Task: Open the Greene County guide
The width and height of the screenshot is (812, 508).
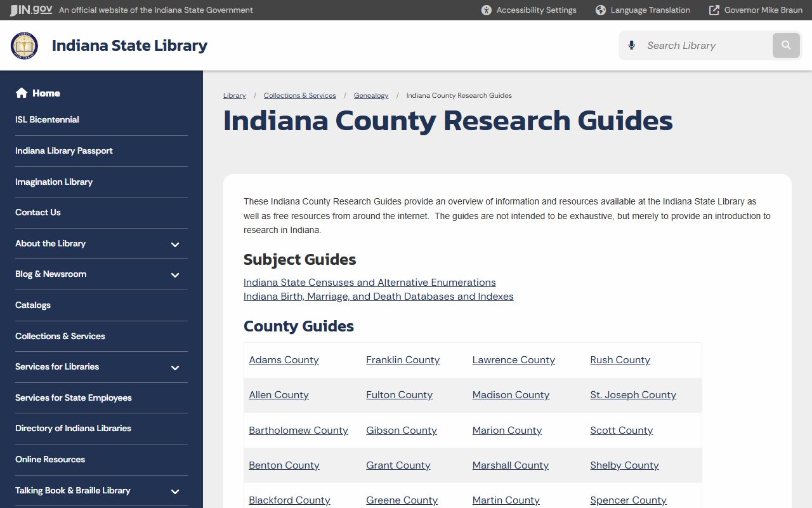Action: 402,500
